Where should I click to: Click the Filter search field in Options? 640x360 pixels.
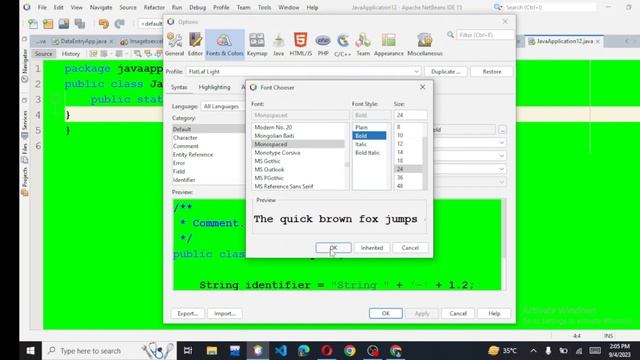coord(485,35)
